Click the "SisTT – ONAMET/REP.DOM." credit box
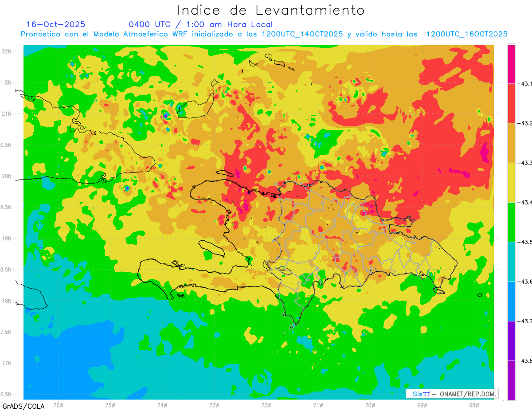Image resolution: width=532 pixels, height=411 pixels. pyautogui.click(x=452, y=394)
